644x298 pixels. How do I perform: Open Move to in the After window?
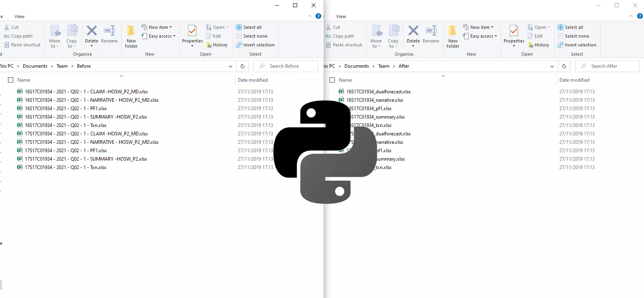376,36
